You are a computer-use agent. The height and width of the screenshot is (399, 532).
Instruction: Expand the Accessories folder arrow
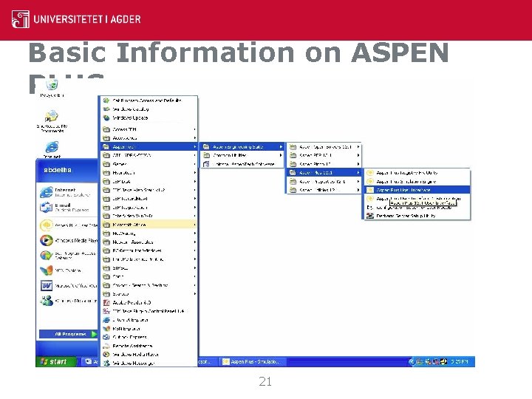coord(195,138)
